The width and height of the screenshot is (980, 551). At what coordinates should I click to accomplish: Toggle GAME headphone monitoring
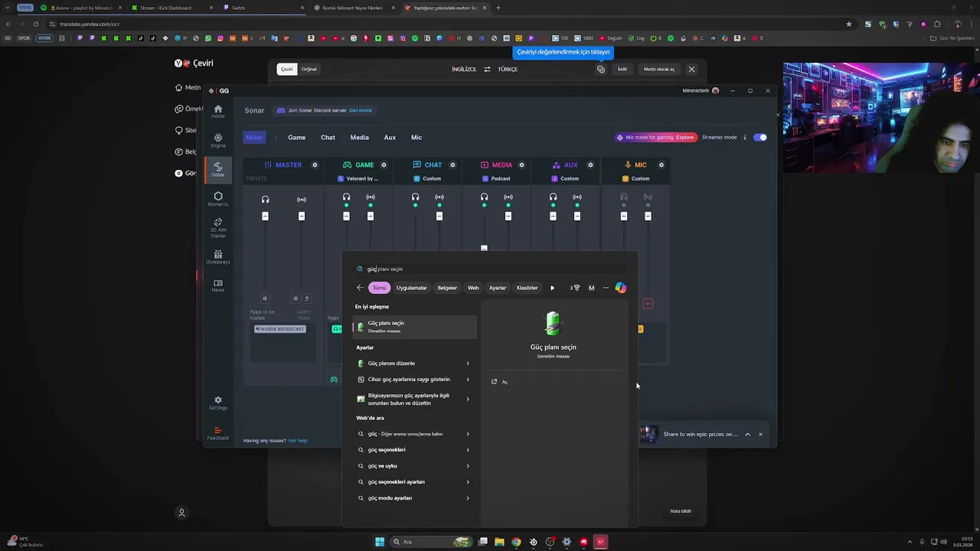[x=346, y=197]
